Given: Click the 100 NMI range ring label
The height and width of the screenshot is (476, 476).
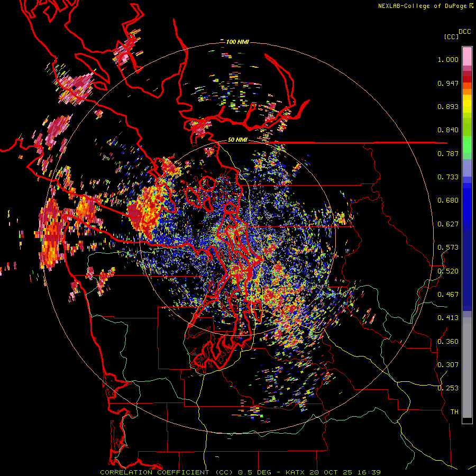Looking at the screenshot, I should (x=237, y=42).
